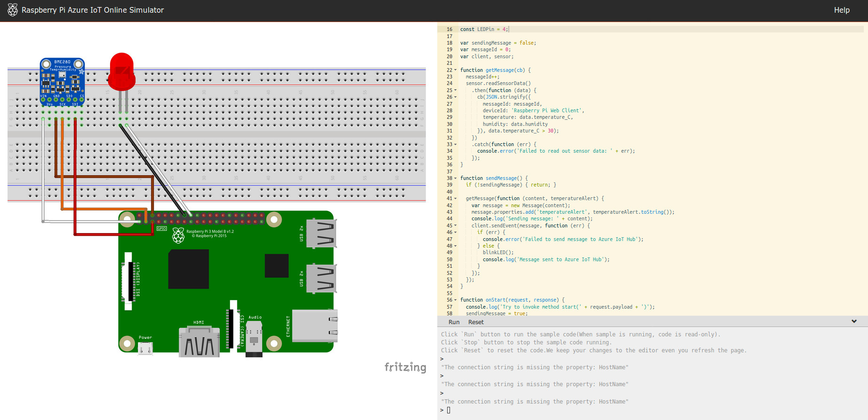This screenshot has height=420, width=868.
Task: Fold the code block at line 26
Action: point(455,97)
